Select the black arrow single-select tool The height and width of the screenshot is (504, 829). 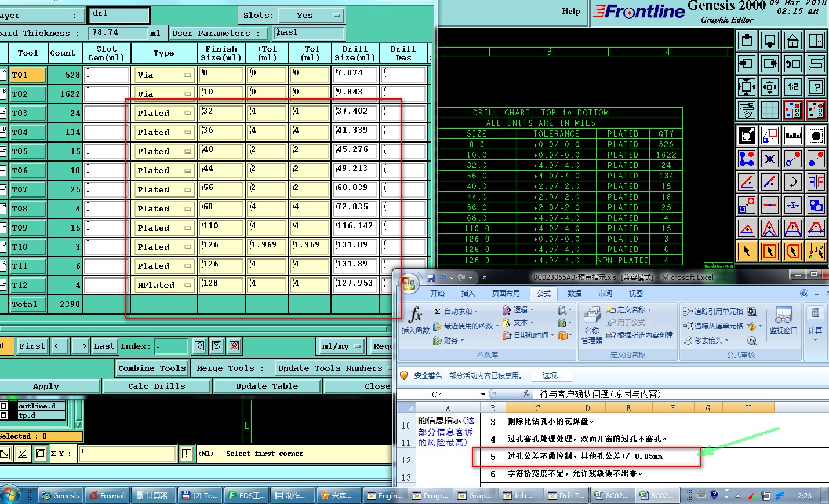pyautogui.click(x=747, y=251)
